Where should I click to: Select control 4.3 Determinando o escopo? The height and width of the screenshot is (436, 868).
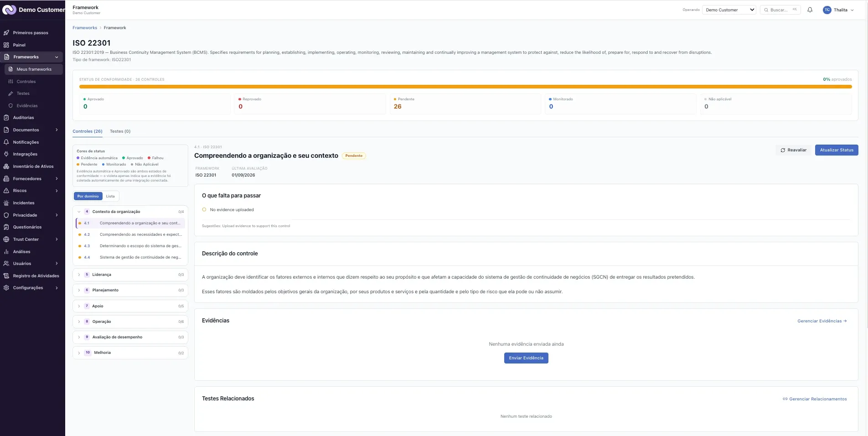point(130,246)
